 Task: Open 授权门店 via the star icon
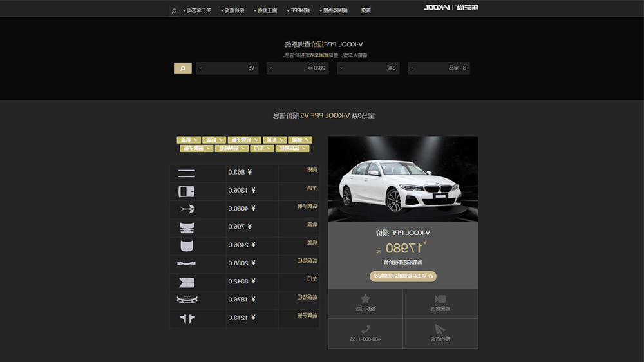tap(365, 299)
